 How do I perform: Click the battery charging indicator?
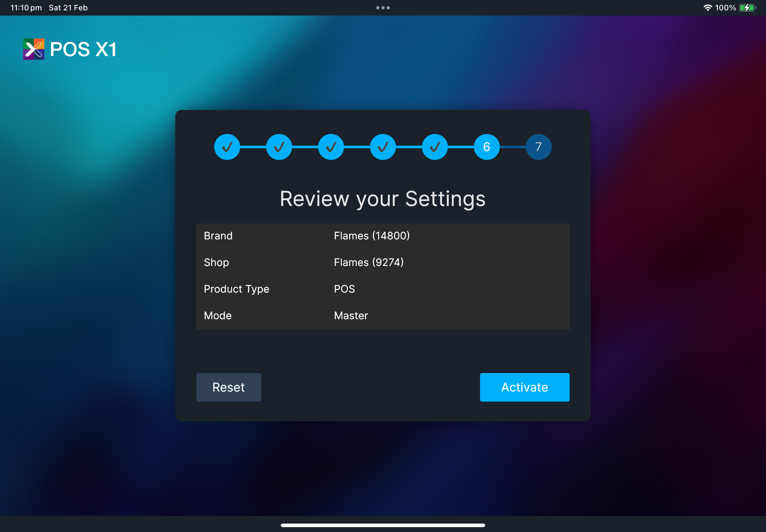tap(747, 7)
